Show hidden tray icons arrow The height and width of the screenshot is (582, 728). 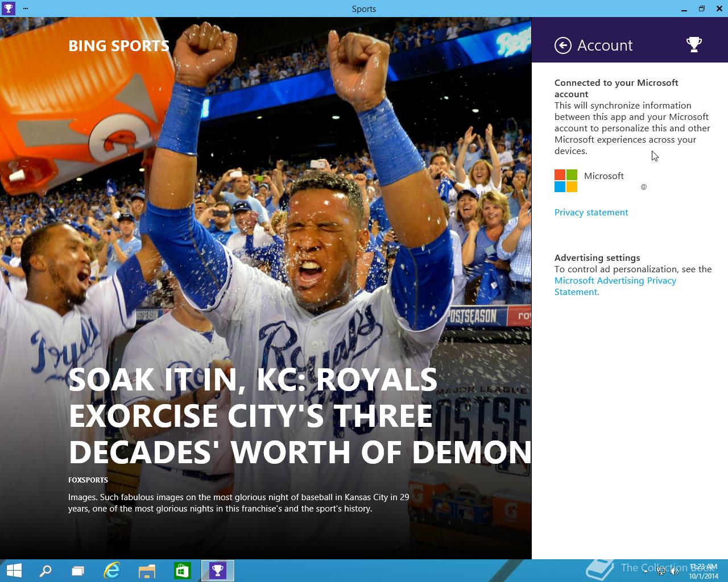point(646,571)
